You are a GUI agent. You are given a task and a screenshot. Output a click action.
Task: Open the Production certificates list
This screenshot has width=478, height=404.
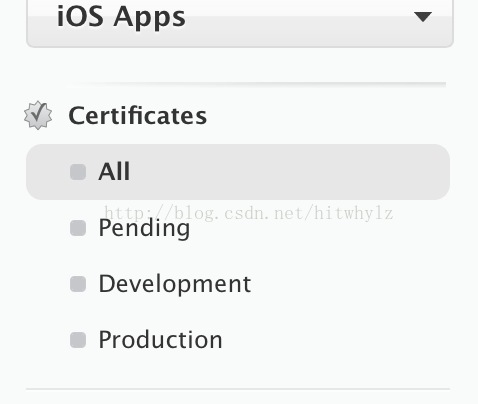pos(160,340)
